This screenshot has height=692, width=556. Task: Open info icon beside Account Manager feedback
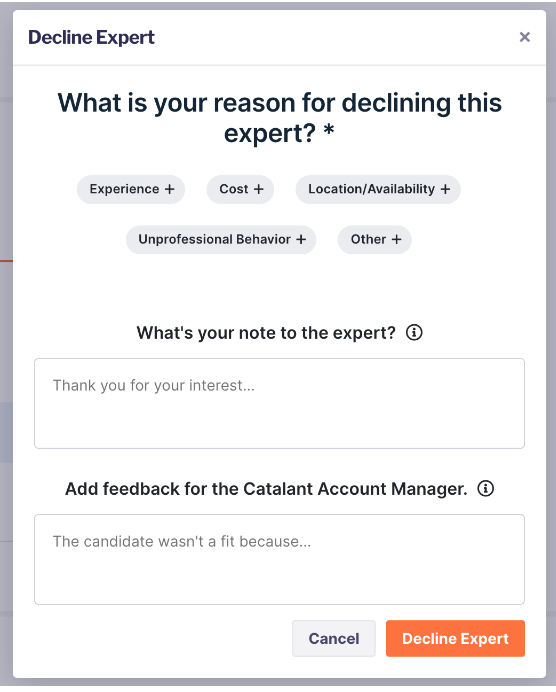point(485,489)
